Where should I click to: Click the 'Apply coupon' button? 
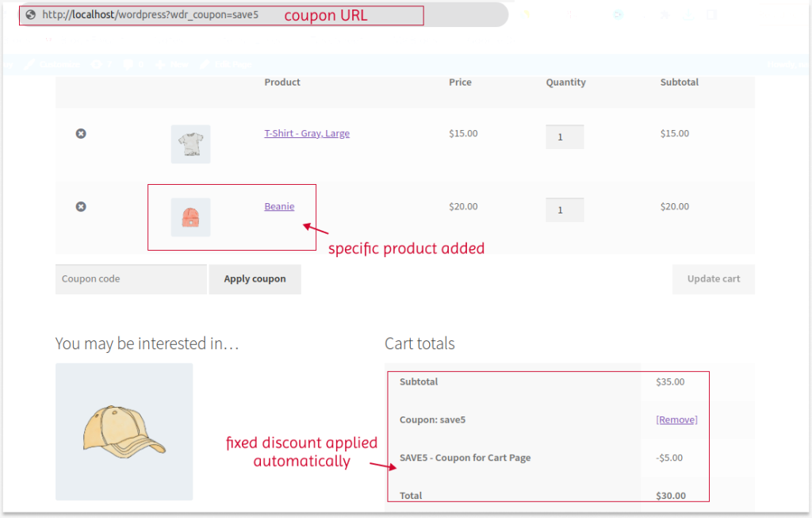(x=255, y=279)
